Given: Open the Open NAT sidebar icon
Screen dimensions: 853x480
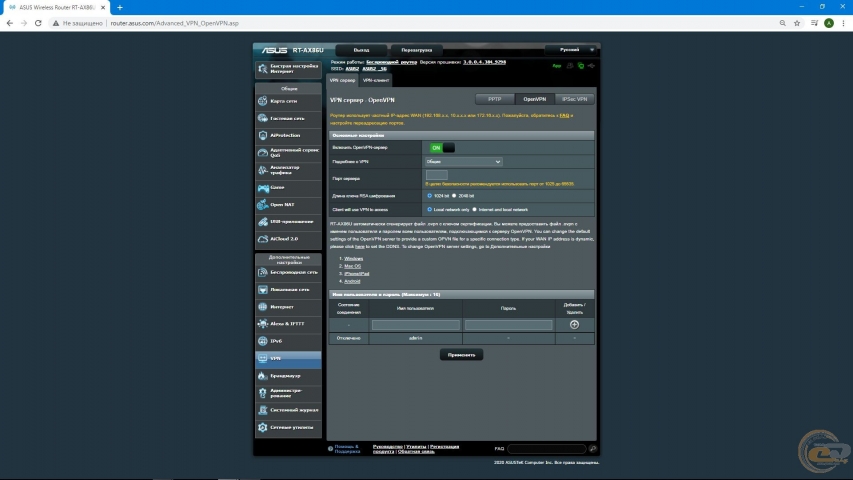Looking at the screenshot, I should [263, 205].
